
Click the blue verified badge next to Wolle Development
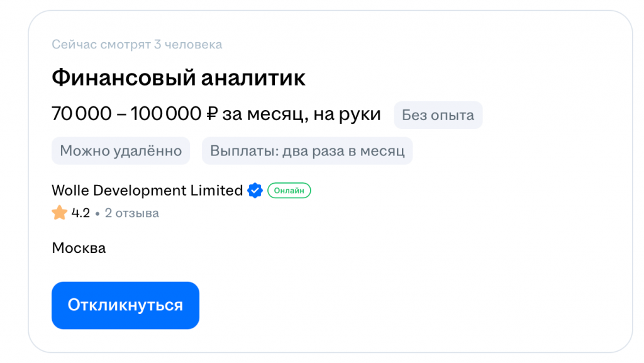(254, 190)
